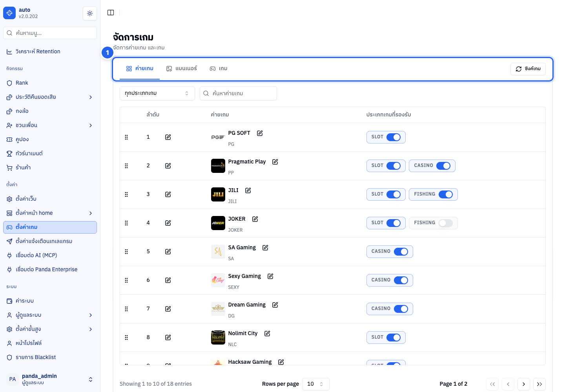Viewport: 565px width, 392px height.
Task: Edit Pragmatic Play provider name
Action: [x=275, y=162]
